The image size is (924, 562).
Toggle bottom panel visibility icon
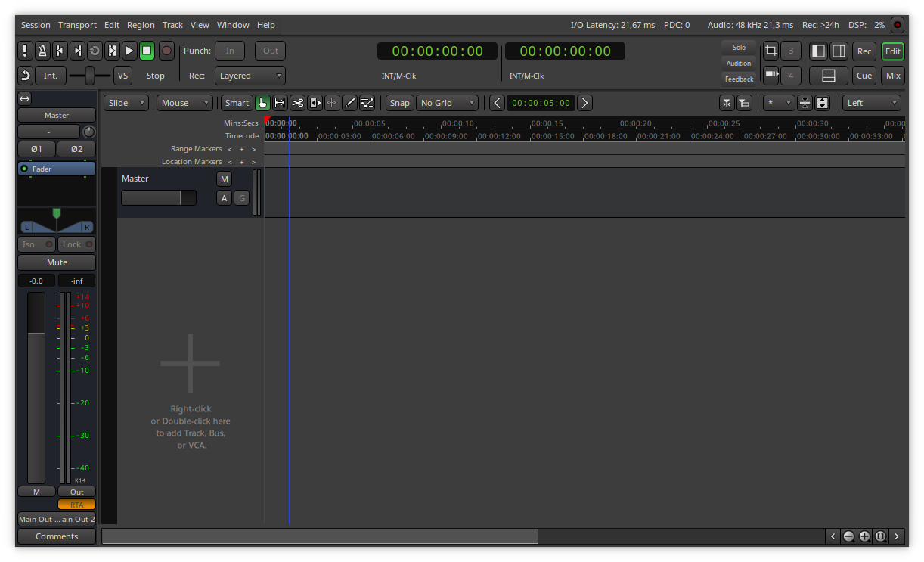pos(828,76)
